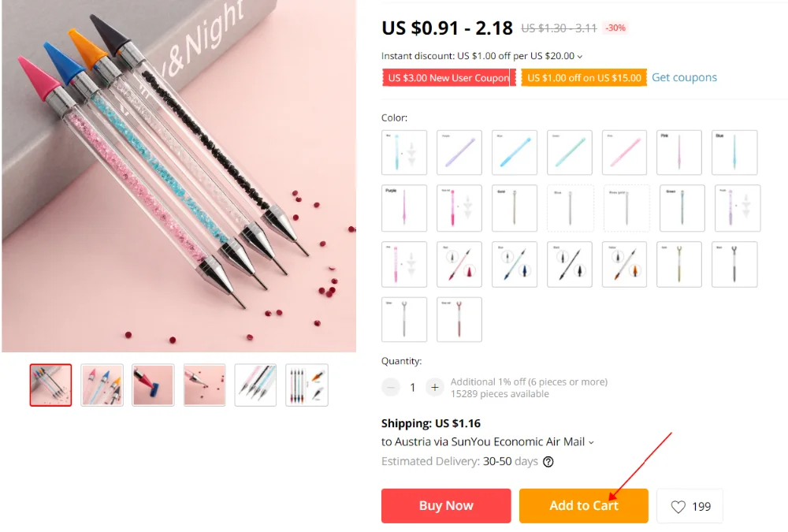
Task: Pick the orange-tipped double-ended pen option
Action: tap(624, 265)
